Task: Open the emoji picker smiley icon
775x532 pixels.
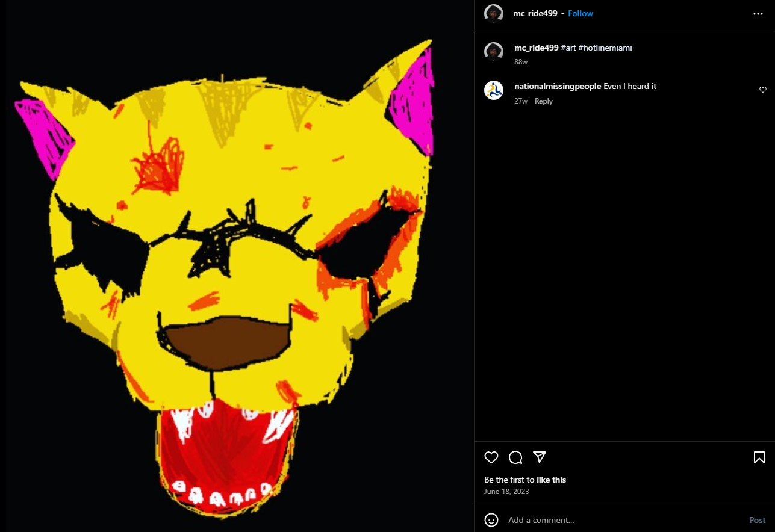Action: 491,520
